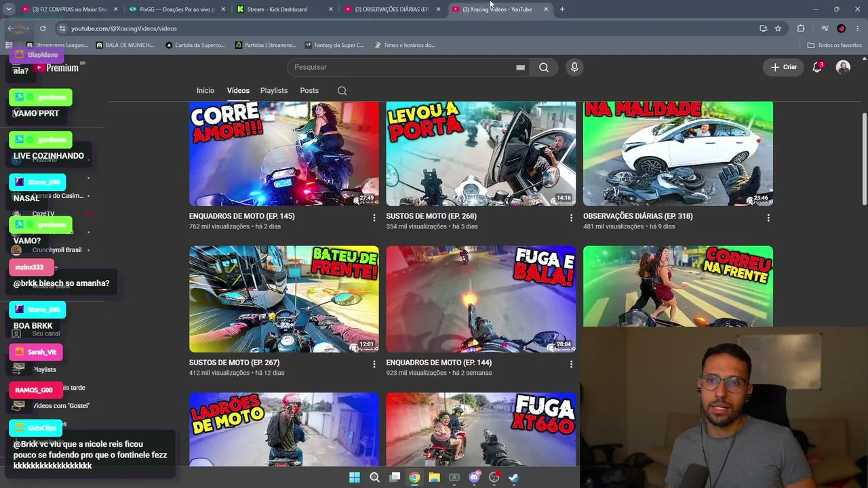Play the LADRÕES DE MOTO video thumbnail
This screenshot has height=488, width=868.
click(x=284, y=430)
